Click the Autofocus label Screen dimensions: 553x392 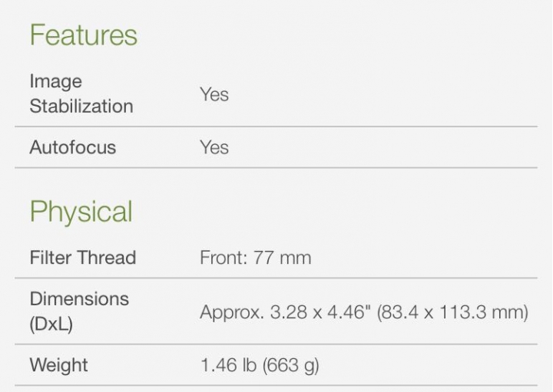pyautogui.click(x=73, y=147)
